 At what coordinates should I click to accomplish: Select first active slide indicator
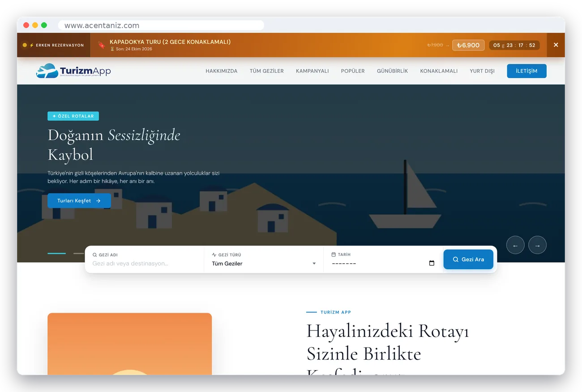pos(56,253)
